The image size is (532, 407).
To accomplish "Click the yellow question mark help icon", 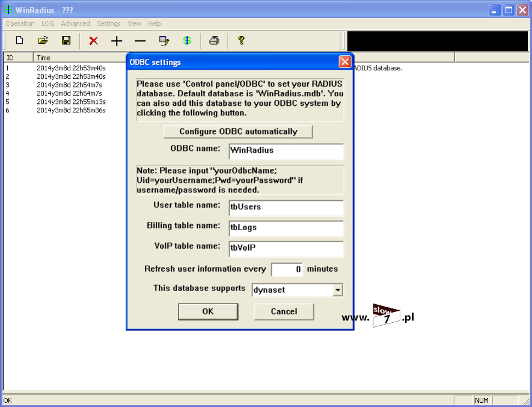I will click(x=241, y=40).
